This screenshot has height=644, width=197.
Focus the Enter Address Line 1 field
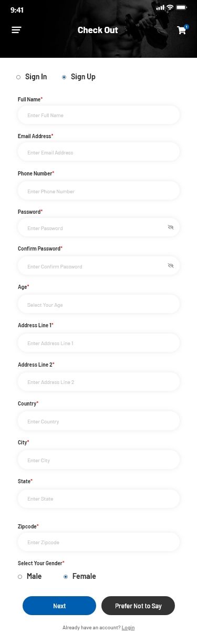(x=99, y=343)
